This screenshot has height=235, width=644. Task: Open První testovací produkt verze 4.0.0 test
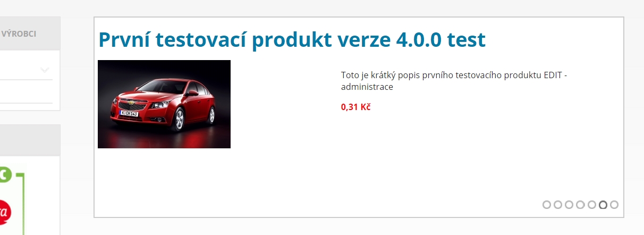(292, 40)
